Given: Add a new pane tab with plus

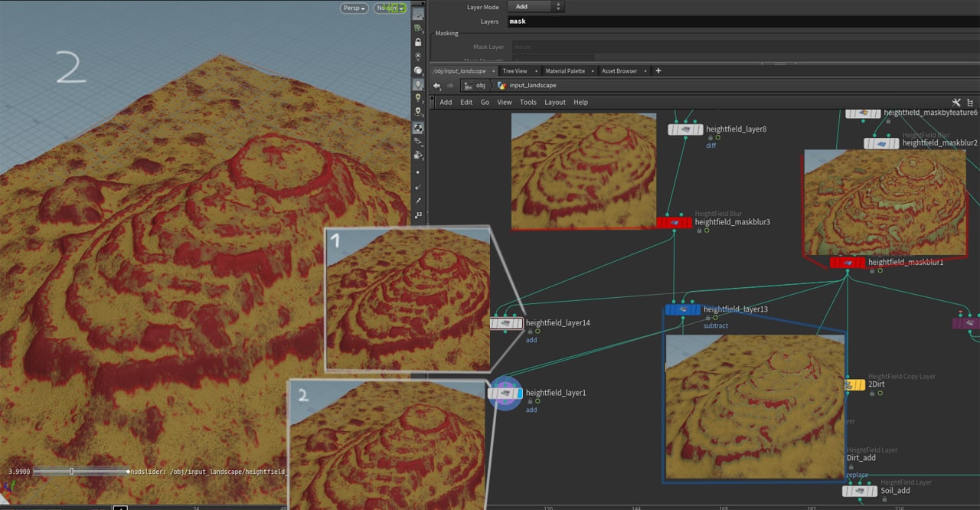Looking at the screenshot, I should point(658,70).
